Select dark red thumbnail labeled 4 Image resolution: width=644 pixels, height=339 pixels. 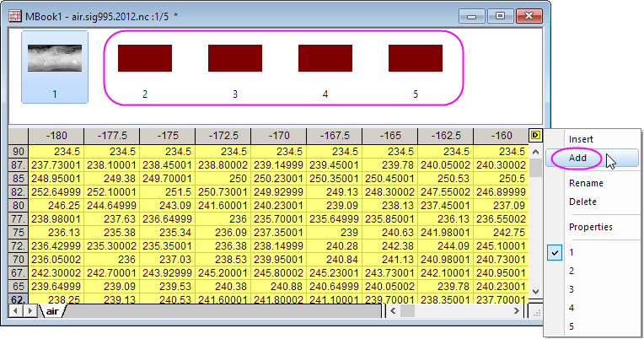pyautogui.click(x=325, y=59)
